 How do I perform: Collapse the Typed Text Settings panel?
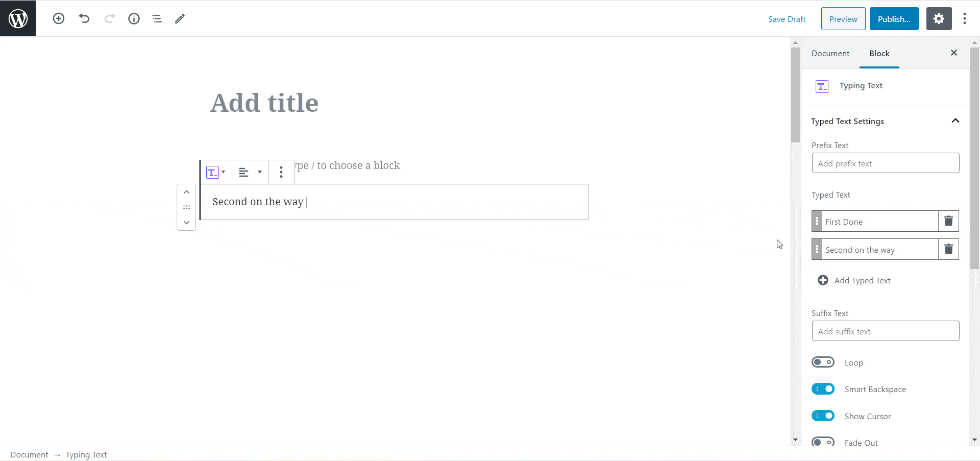tap(955, 121)
